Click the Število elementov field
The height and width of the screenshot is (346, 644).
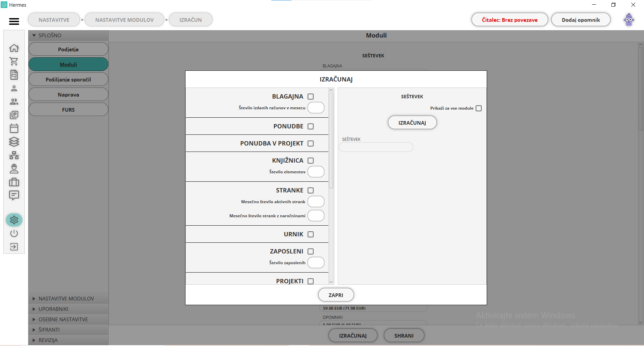click(316, 172)
